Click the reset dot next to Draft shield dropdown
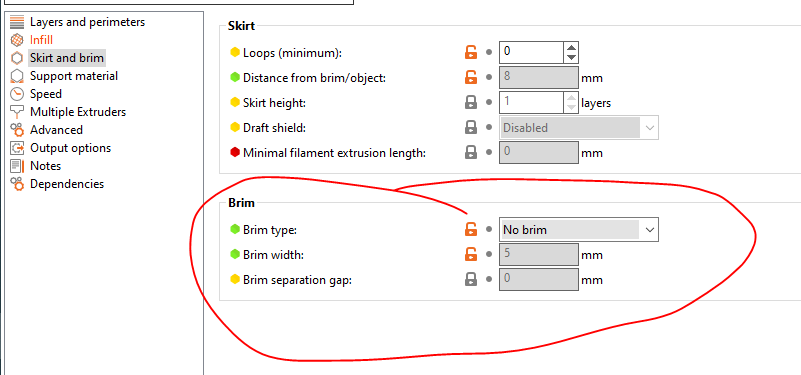 coord(489,128)
